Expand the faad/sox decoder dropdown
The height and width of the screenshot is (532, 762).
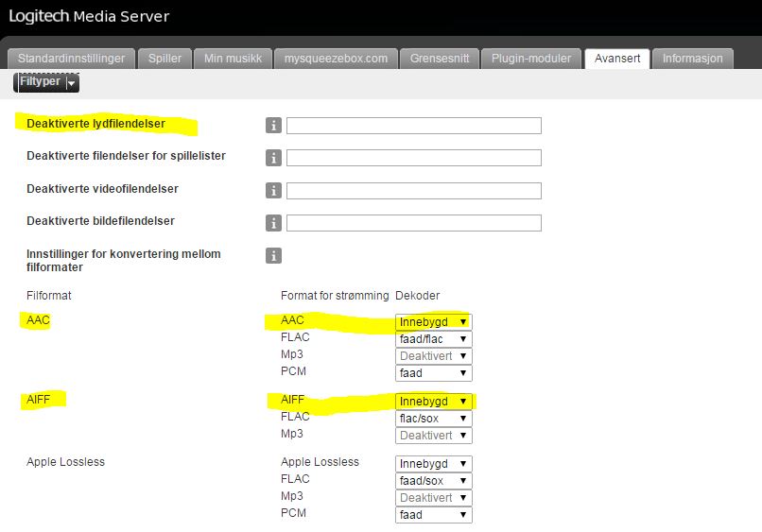click(x=433, y=481)
